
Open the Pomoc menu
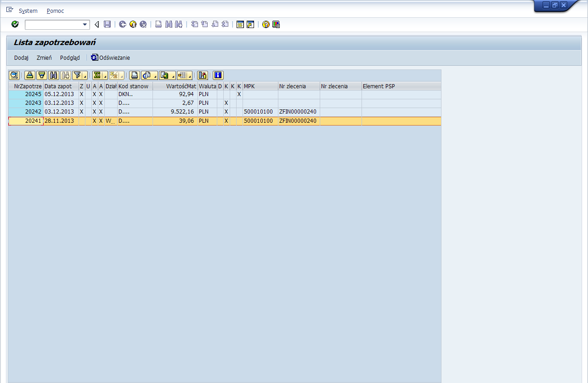pos(56,11)
